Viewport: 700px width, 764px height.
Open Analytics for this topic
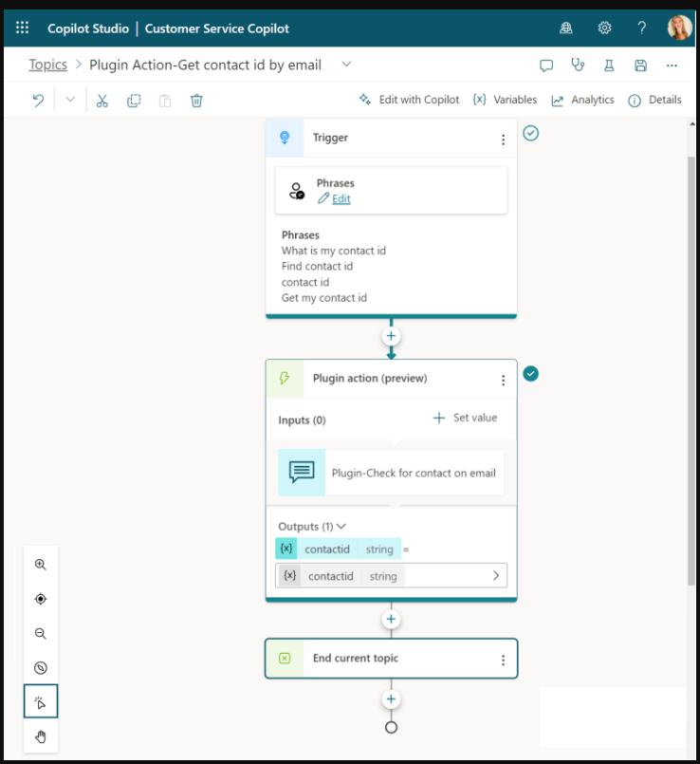click(x=582, y=100)
